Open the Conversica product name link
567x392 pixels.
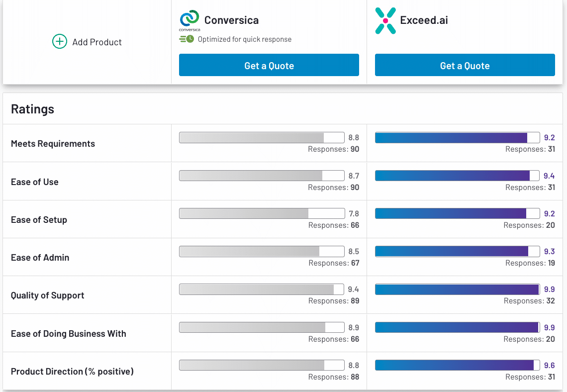click(x=231, y=20)
